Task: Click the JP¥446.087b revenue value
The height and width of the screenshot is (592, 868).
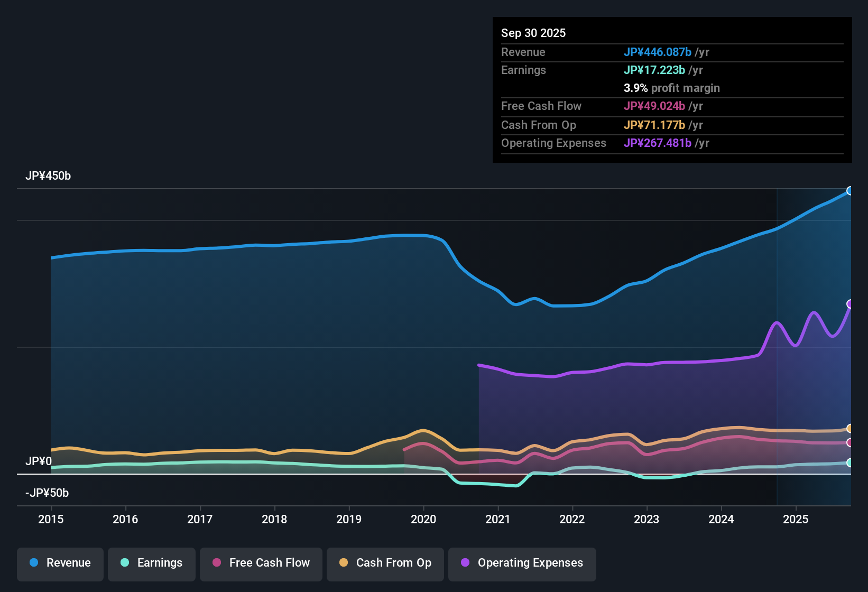Action: tap(658, 52)
